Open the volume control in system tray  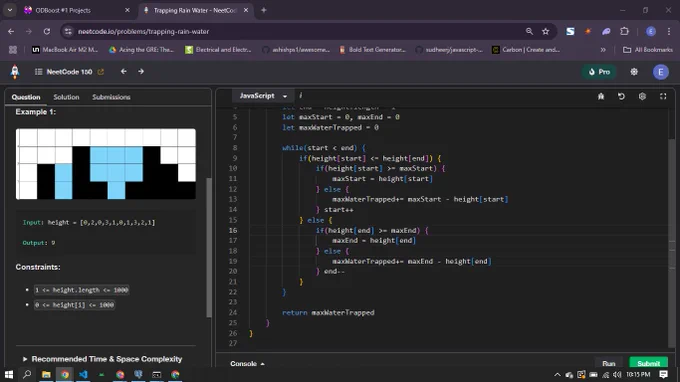[617, 375]
